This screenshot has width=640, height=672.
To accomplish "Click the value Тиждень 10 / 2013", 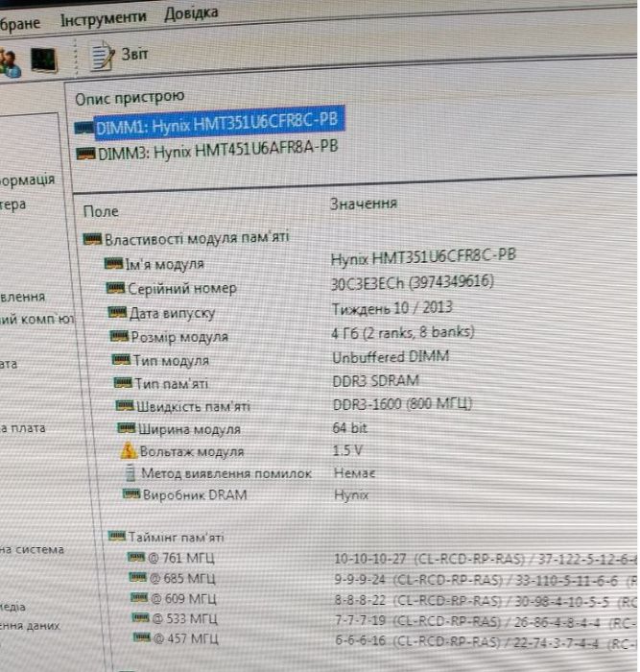I will [x=392, y=308].
